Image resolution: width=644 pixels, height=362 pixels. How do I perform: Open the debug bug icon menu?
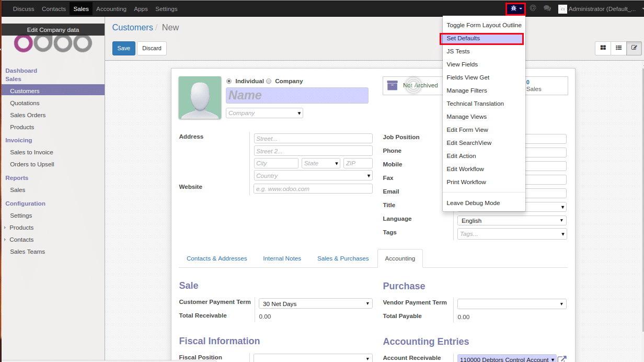[515, 9]
